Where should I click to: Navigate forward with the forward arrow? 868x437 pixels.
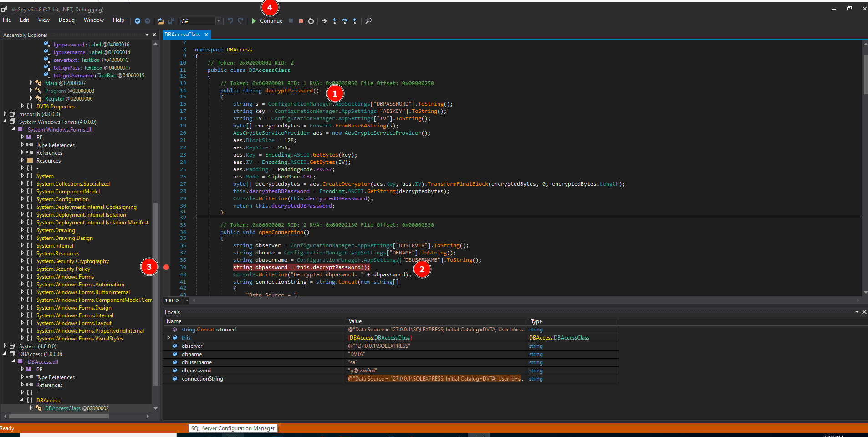pos(148,21)
